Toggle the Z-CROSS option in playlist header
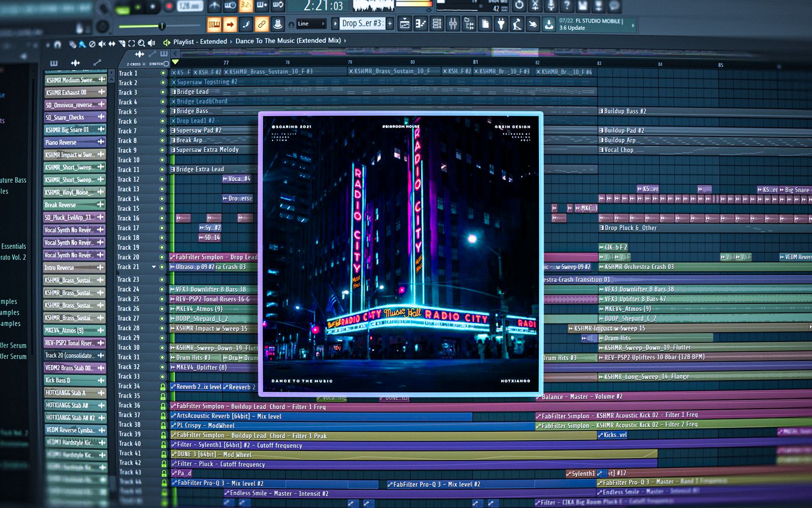Viewport: 812px width, 508px height. [x=135, y=63]
